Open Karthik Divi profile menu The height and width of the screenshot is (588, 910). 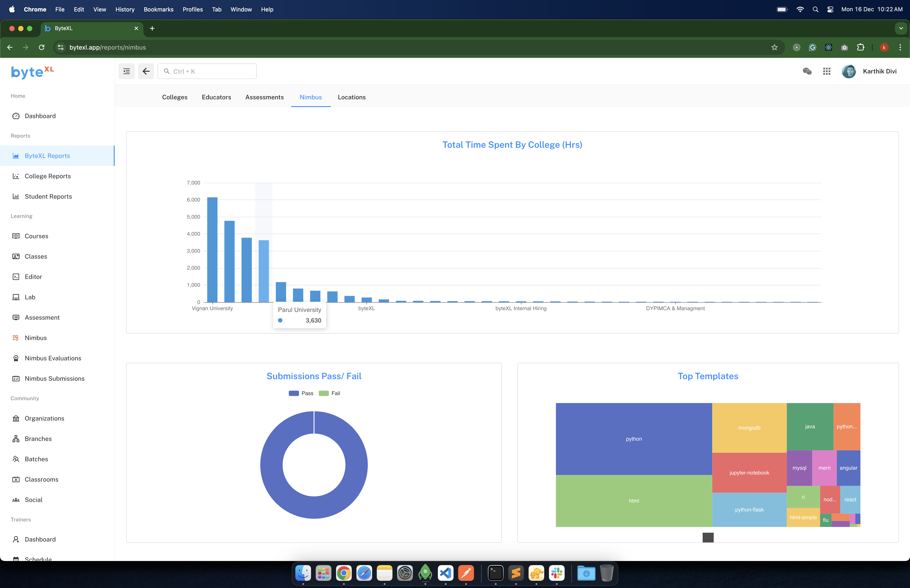870,71
